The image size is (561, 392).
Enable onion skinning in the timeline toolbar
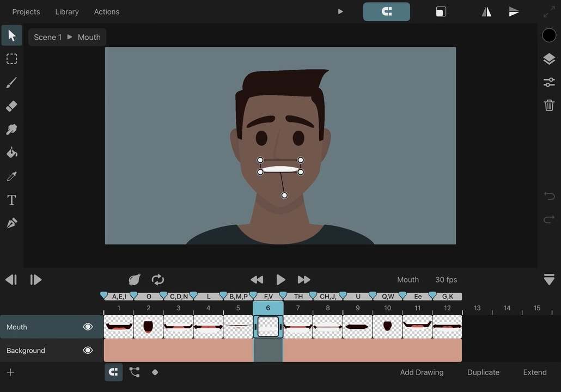click(x=134, y=279)
